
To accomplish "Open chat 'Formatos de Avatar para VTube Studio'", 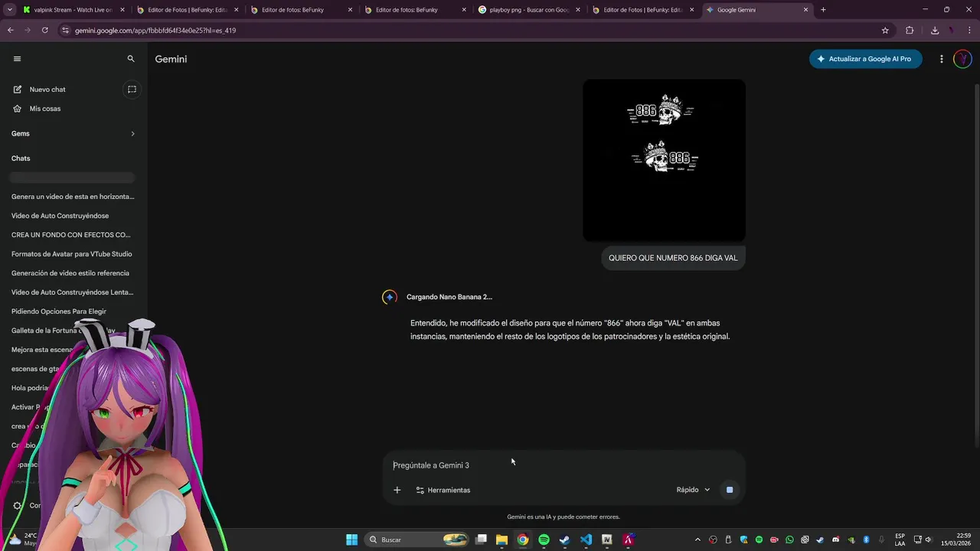I will [x=73, y=254].
